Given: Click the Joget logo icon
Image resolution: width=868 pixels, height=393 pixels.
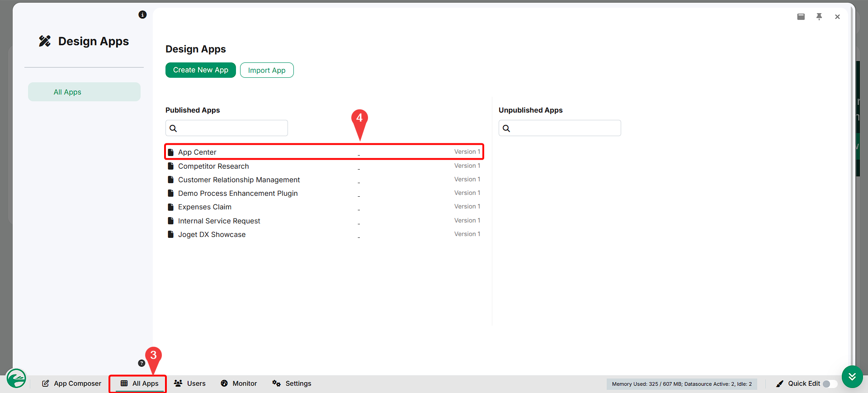Looking at the screenshot, I should [x=16, y=378].
